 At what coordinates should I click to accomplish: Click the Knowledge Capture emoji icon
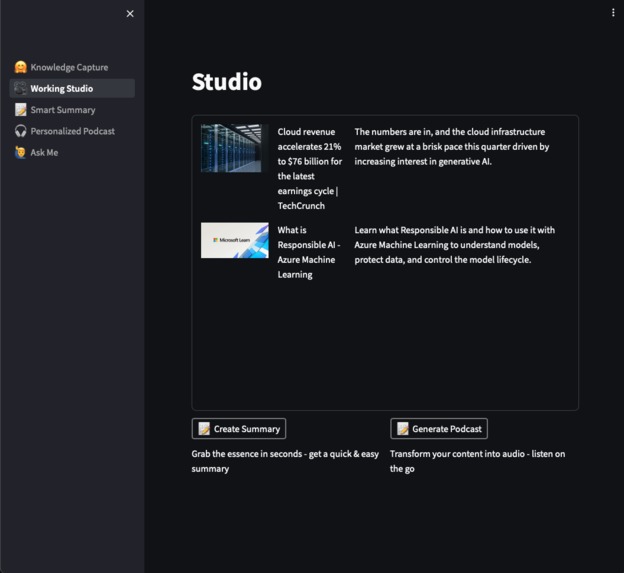click(x=21, y=67)
